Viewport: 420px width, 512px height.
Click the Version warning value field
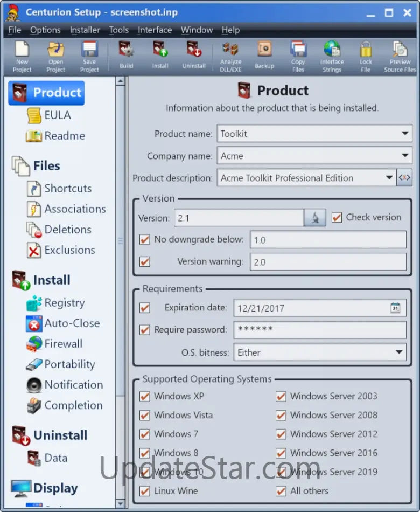coord(328,262)
